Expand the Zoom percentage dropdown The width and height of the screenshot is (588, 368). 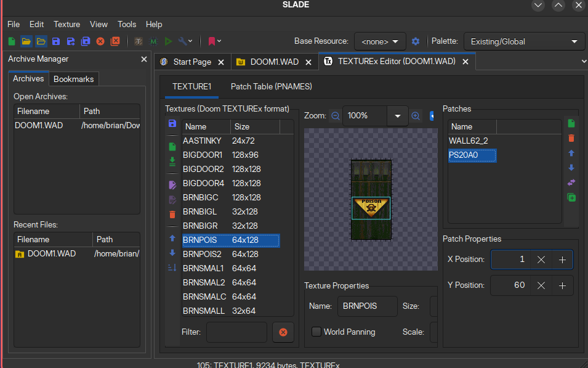coord(398,116)
